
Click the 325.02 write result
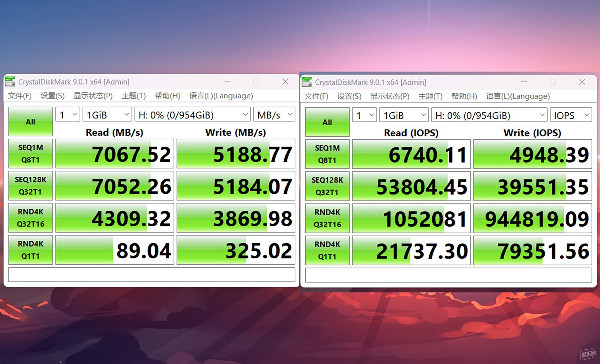click(236, 250)
